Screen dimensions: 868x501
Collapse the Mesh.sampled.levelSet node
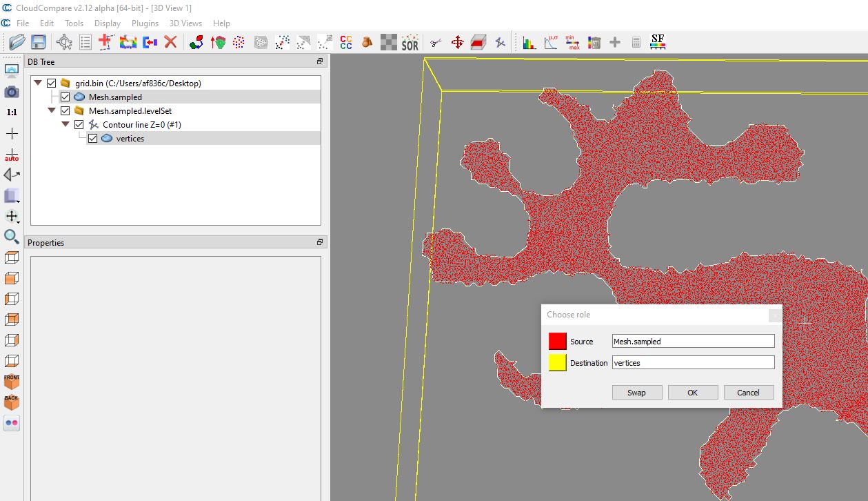[52, 111]
